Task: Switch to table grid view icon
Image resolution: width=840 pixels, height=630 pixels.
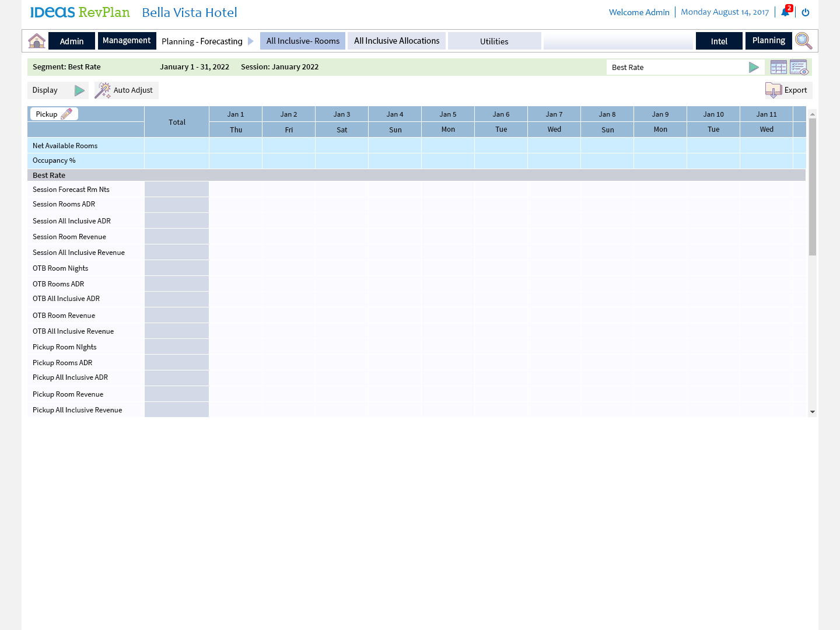Action: (x=778, y=68)
